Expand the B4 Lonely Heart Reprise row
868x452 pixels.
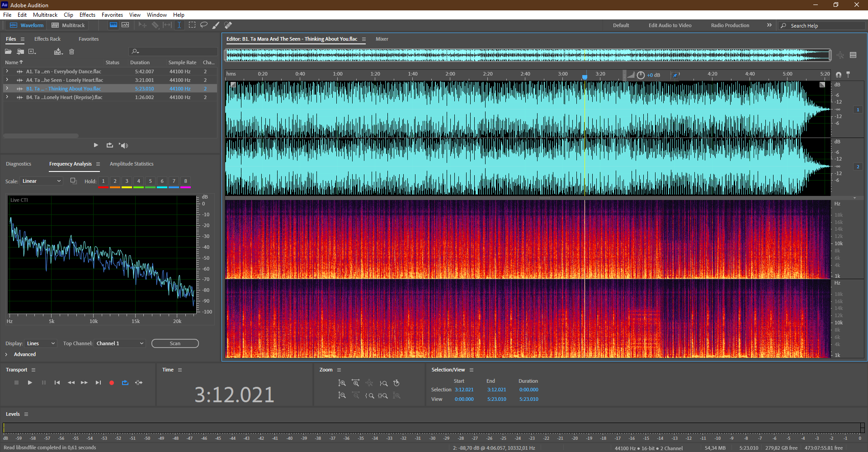[7, 97]
